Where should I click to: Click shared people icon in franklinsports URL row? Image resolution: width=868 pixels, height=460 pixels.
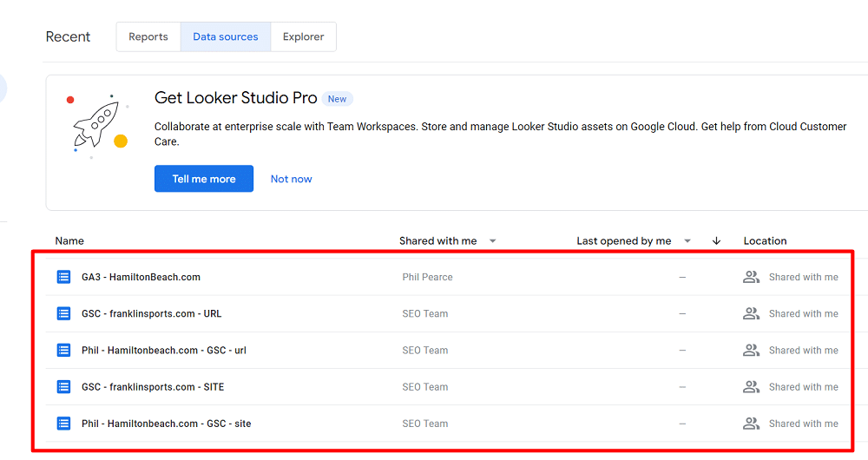(751, 313)
